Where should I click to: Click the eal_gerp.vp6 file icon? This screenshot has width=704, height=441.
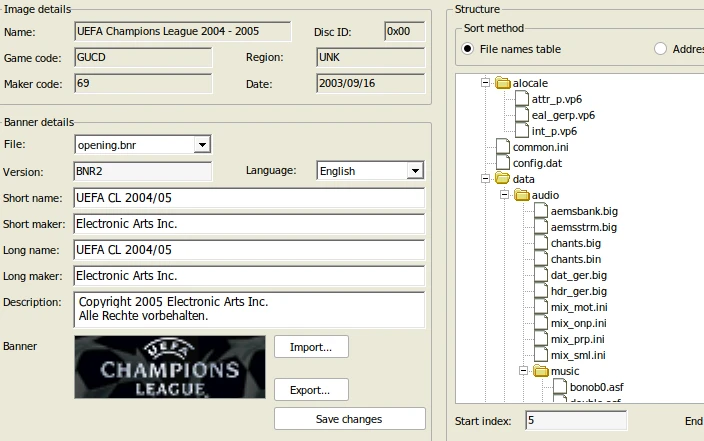pos(522,115)
